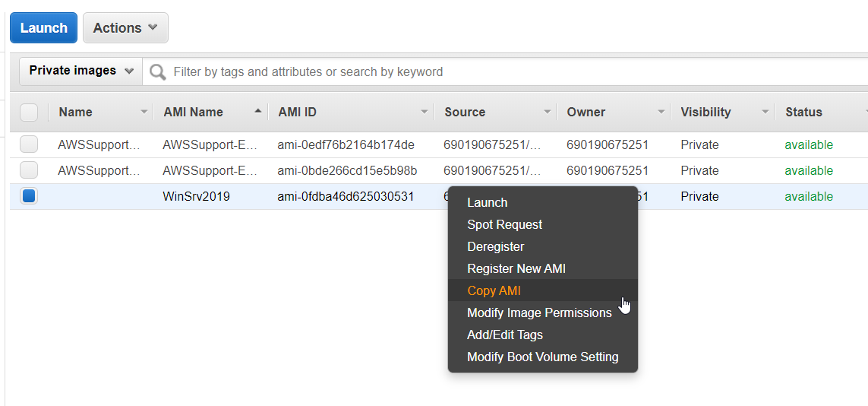
Task: Click the search magnifier icon
Action: pos(158,72)
